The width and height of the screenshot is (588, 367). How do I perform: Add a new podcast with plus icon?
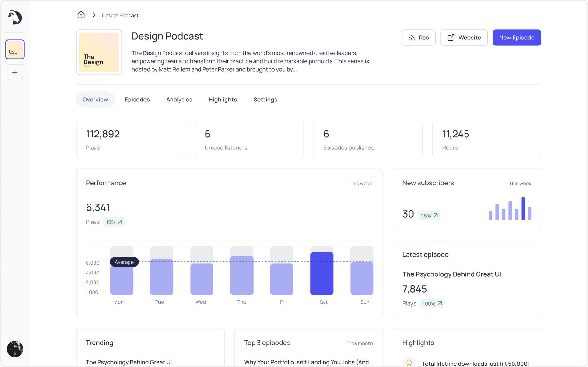pyautogui.click(x=15, y=72)
